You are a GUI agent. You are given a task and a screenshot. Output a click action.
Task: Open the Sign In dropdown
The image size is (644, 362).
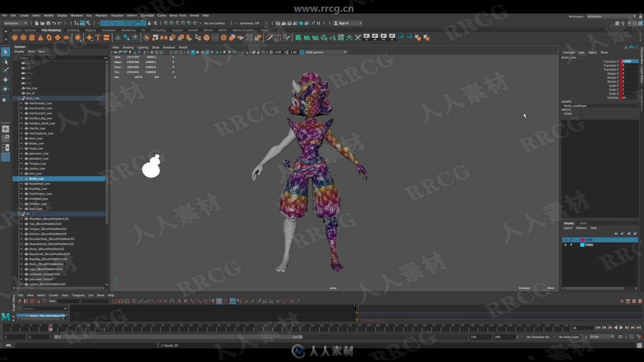point(348,23)
